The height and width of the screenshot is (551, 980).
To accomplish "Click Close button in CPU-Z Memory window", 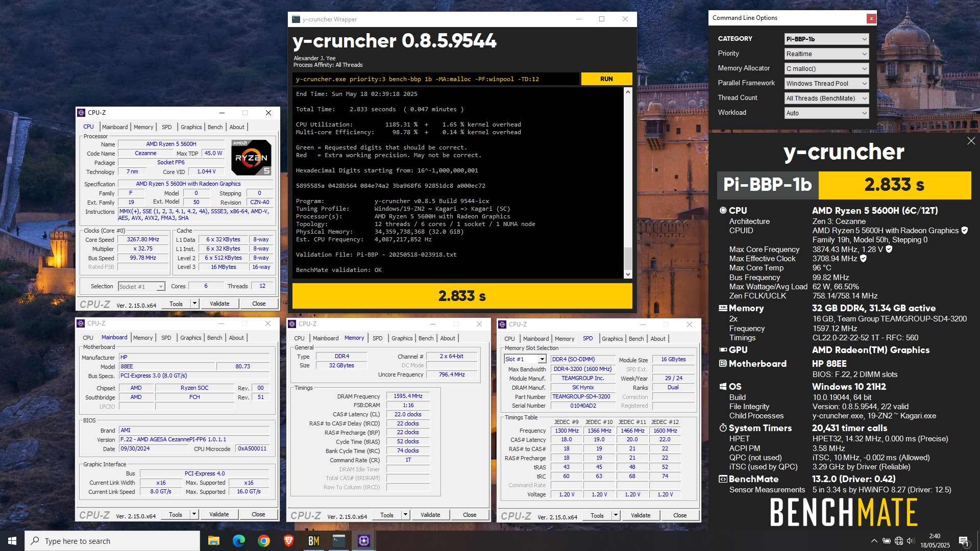I will click(470, 515).
